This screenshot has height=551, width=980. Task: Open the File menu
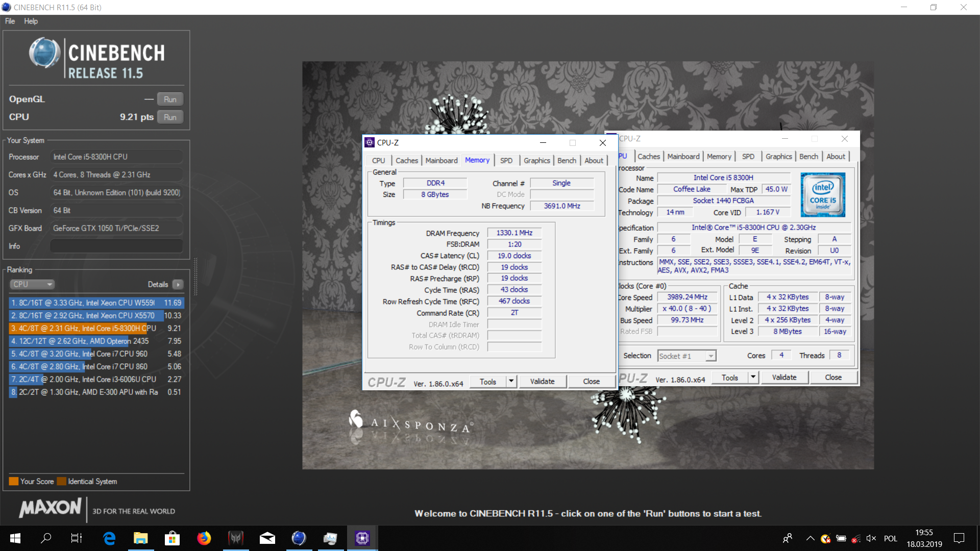point(10,21)
